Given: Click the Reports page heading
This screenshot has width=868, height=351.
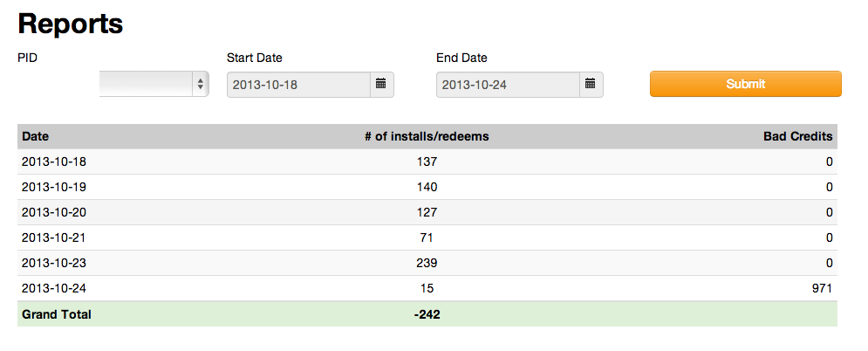Looking at the screenshot, I should click(71, 24).
